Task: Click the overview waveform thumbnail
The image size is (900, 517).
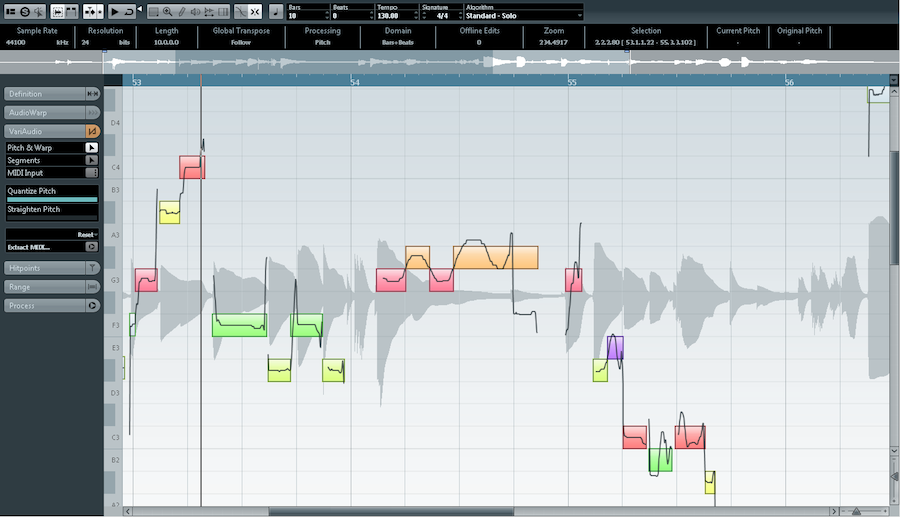Action: coord(449,62)
